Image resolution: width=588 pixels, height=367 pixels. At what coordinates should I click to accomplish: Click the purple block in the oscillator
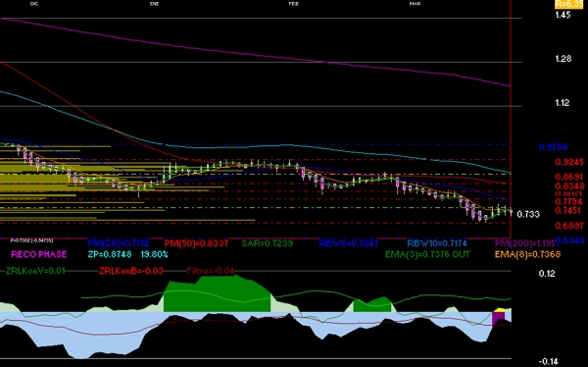coord(499,318)
